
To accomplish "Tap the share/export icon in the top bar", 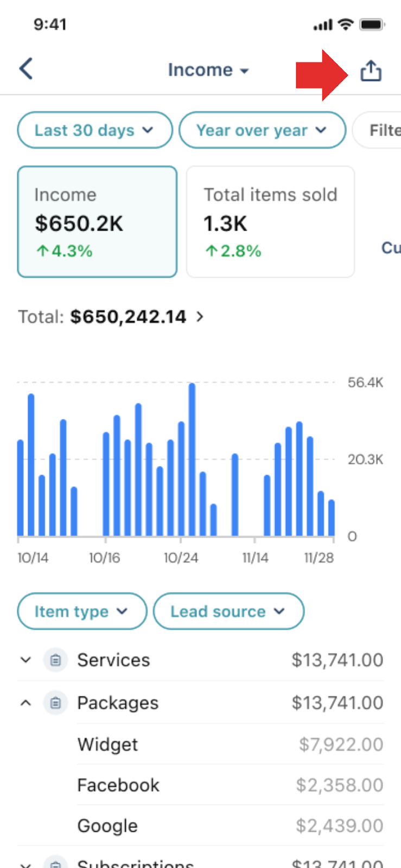I will tap(371, 69).
